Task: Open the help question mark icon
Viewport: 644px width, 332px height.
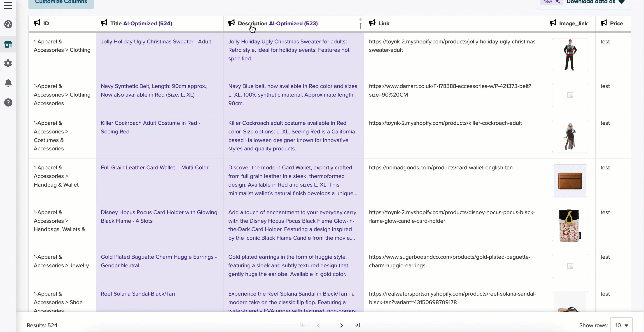Action: tap(8, 102)
